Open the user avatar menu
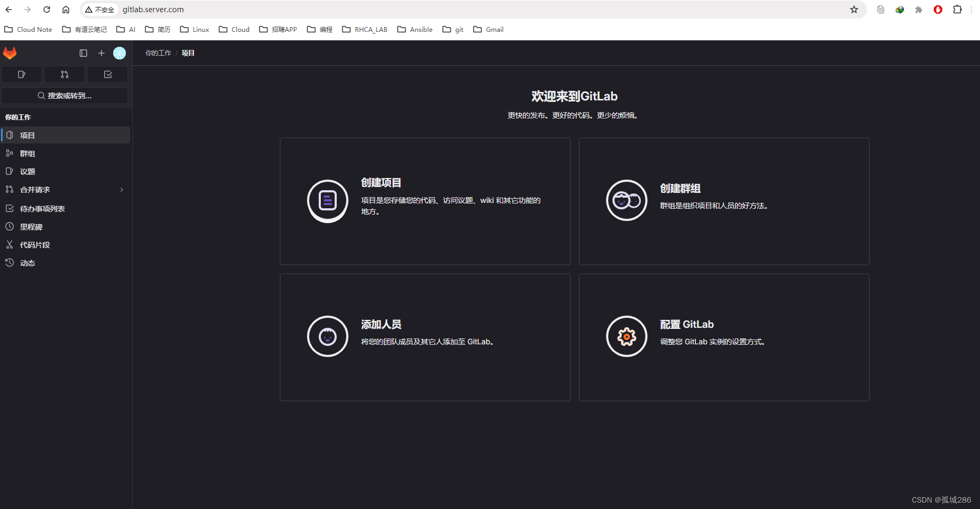The height and width of the screenshot is (509, 980). click(120, 53)
